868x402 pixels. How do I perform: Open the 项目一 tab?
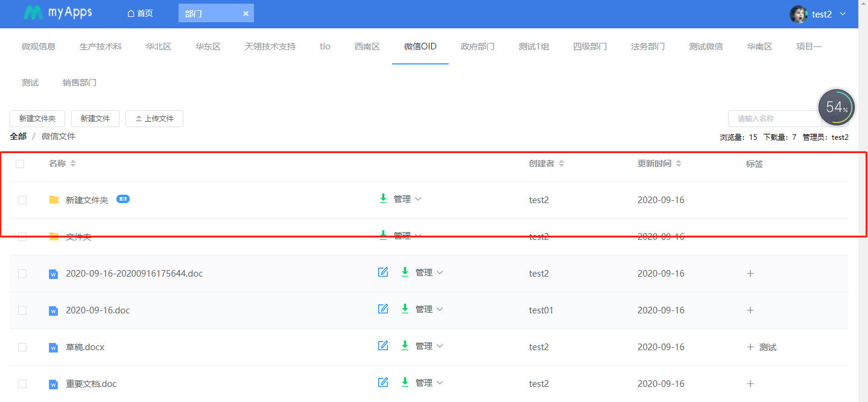pyautogui.click(x=809, y=46)
